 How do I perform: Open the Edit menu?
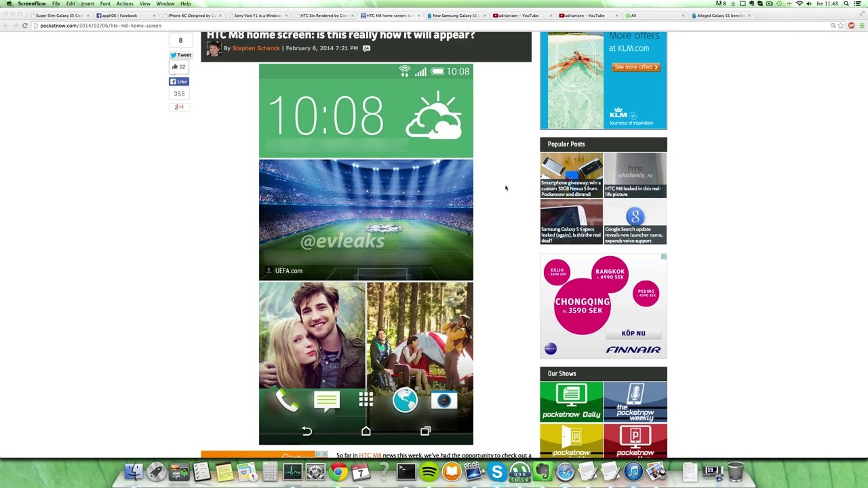(71, 3)
